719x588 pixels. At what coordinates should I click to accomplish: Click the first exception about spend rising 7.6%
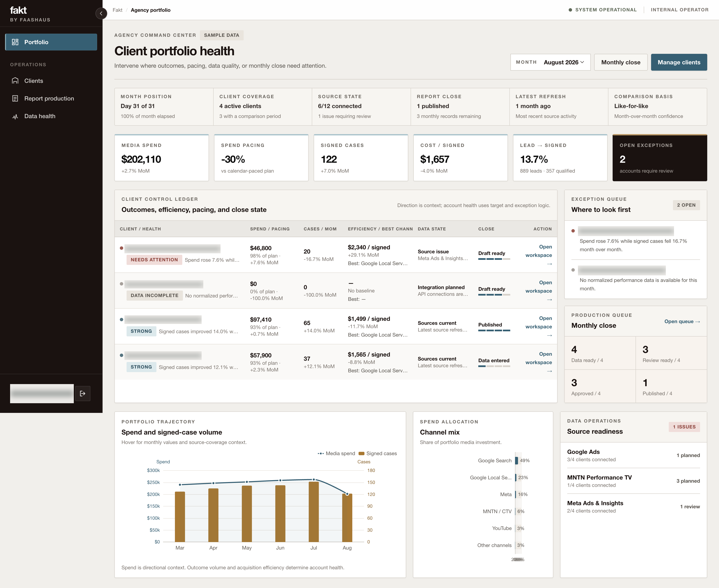point(635,240)
